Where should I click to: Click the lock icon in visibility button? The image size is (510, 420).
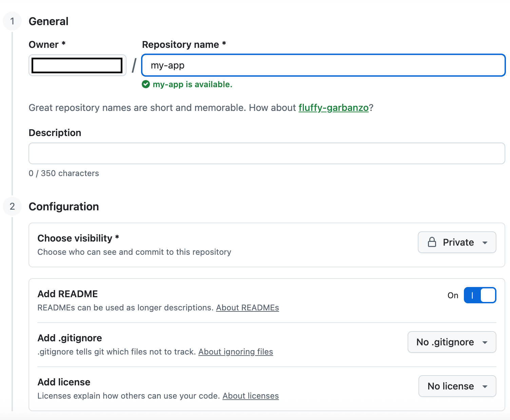[432, 242]
